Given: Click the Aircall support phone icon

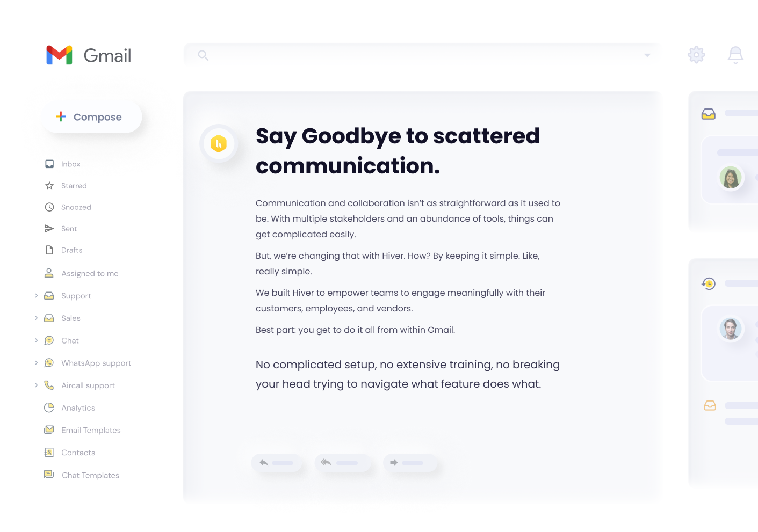Looking at the screenshot, I should point(49,385).
